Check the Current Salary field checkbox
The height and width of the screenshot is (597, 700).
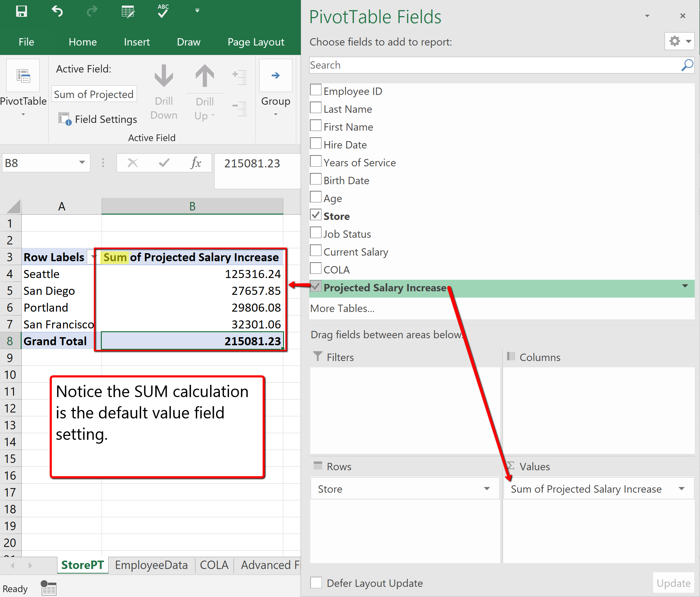[x=316, y=250]
